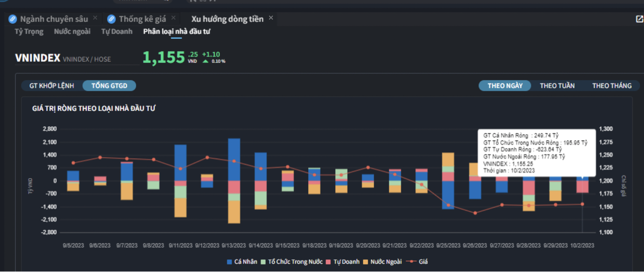Switch chart view to THEO THÁNG
The width and height of the screenshot is (644, 275).
point(612,86)
